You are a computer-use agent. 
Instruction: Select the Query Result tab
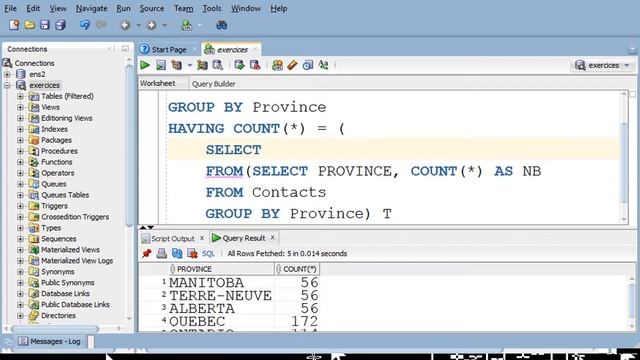click(244, 238)
